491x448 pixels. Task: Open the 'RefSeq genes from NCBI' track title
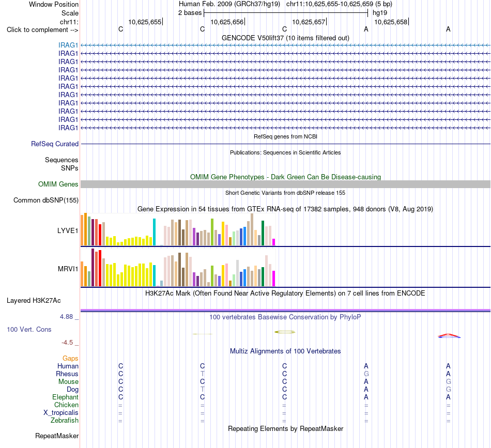pyautogui.click(x=285, y=136)
